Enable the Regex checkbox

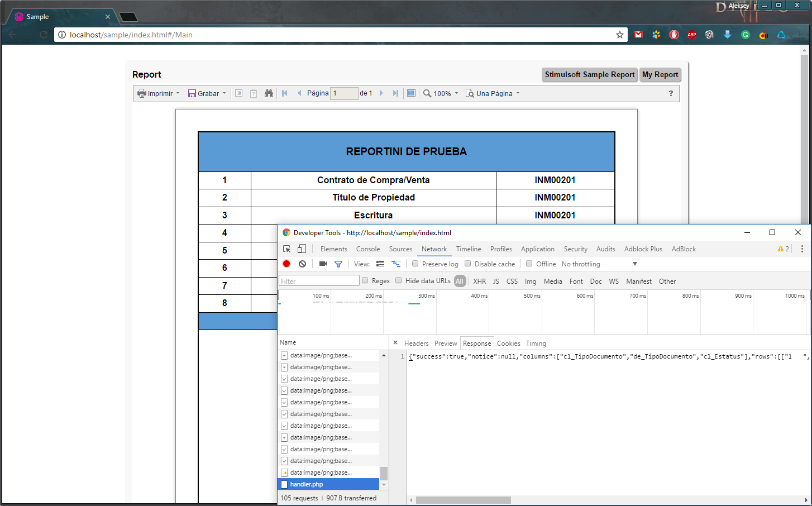point(365,280)
